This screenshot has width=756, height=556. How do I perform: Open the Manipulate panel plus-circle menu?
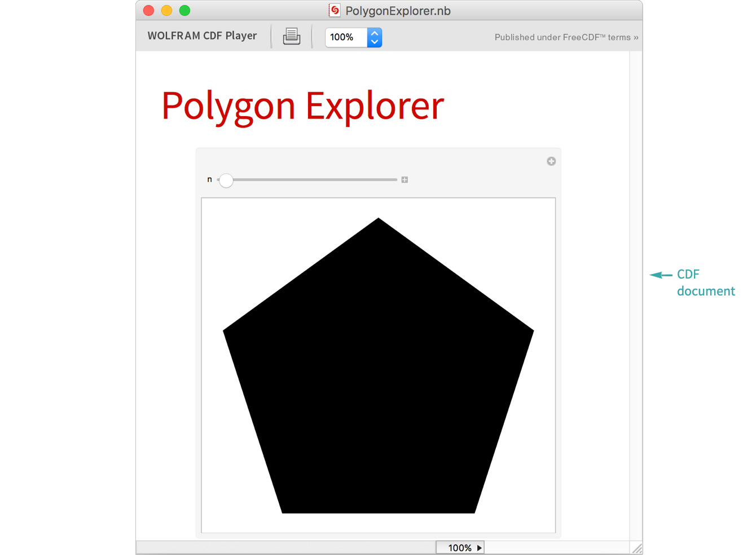(551, 161)
